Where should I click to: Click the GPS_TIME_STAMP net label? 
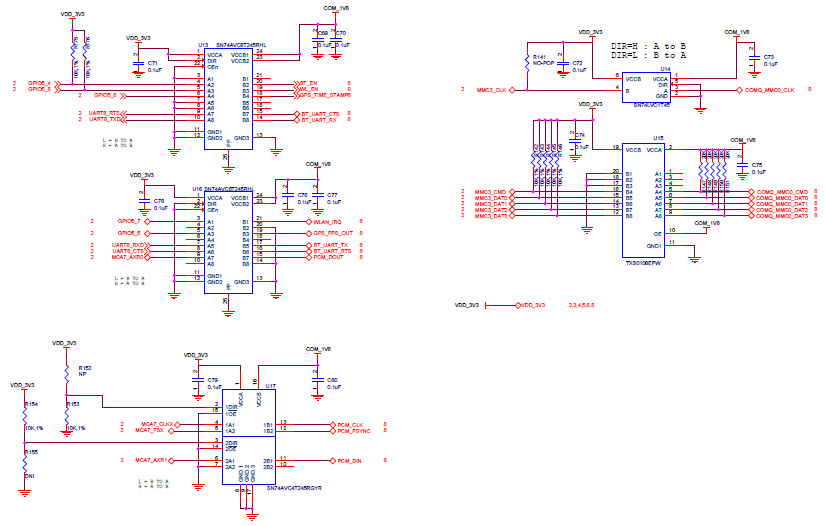click(324, 95)
